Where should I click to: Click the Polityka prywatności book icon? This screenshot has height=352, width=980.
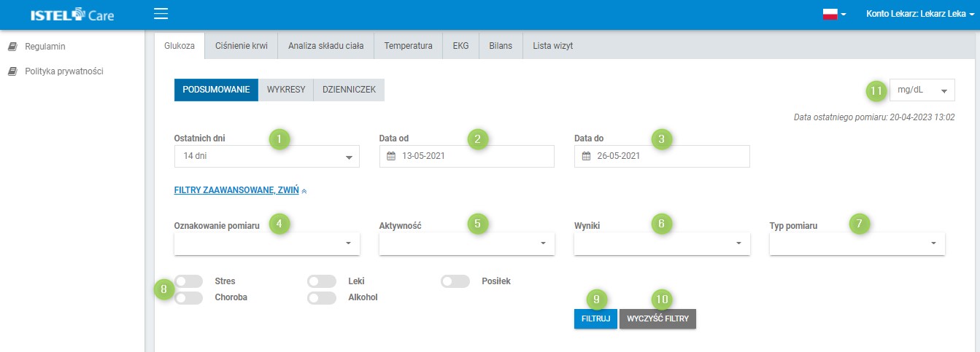[12, 71]
